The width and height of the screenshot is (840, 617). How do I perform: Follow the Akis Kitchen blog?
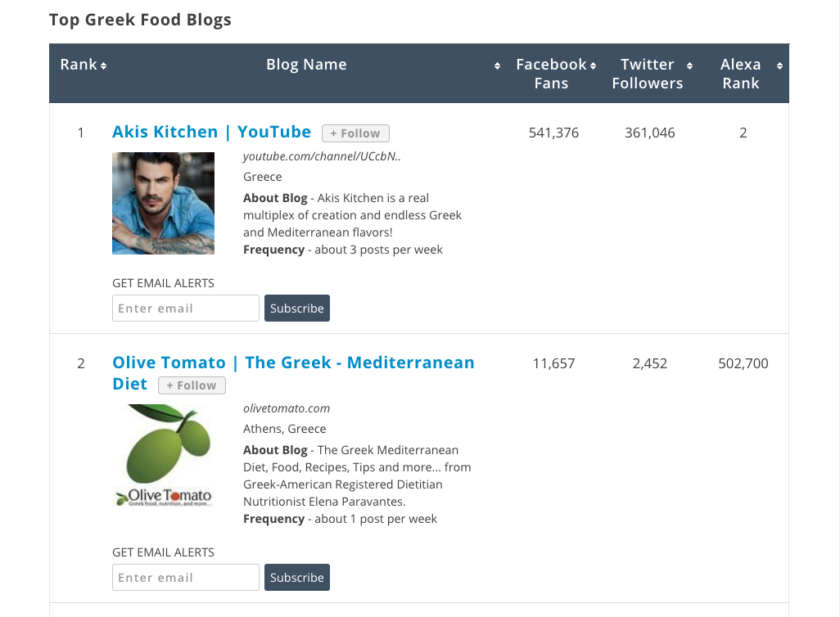(x=355, y=133)
